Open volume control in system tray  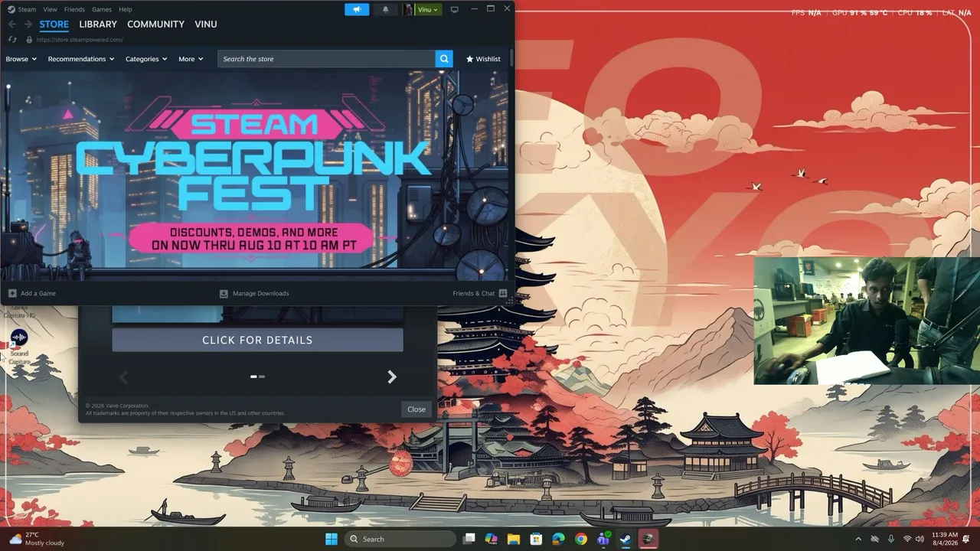point(920,539)
